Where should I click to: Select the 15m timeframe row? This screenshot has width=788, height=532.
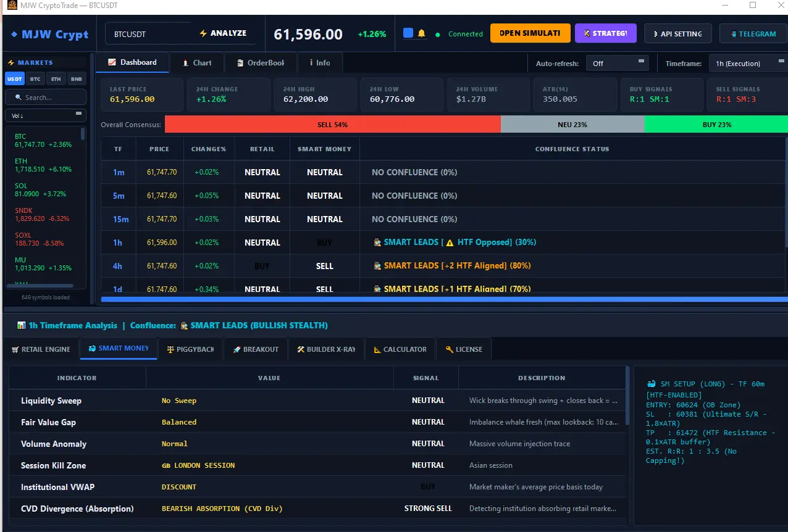pos(443,219)
